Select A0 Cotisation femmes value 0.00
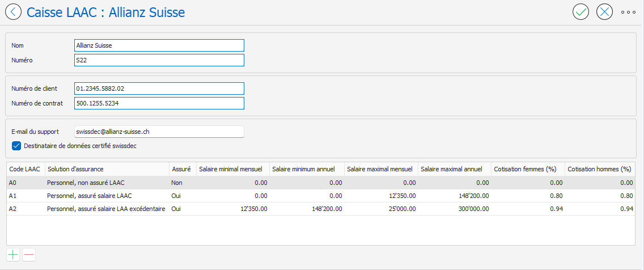Viewport: 644px width, 270px height. [x=528, y=183]
